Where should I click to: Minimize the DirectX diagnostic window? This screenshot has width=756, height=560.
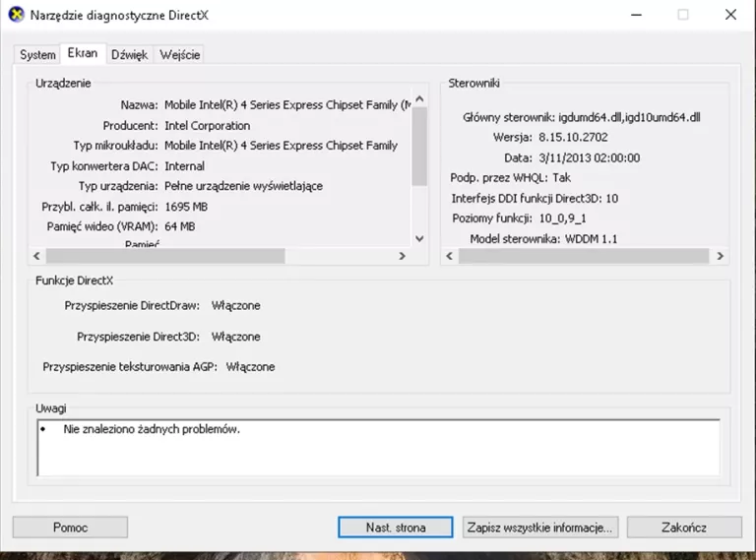[x=637, y=15]
